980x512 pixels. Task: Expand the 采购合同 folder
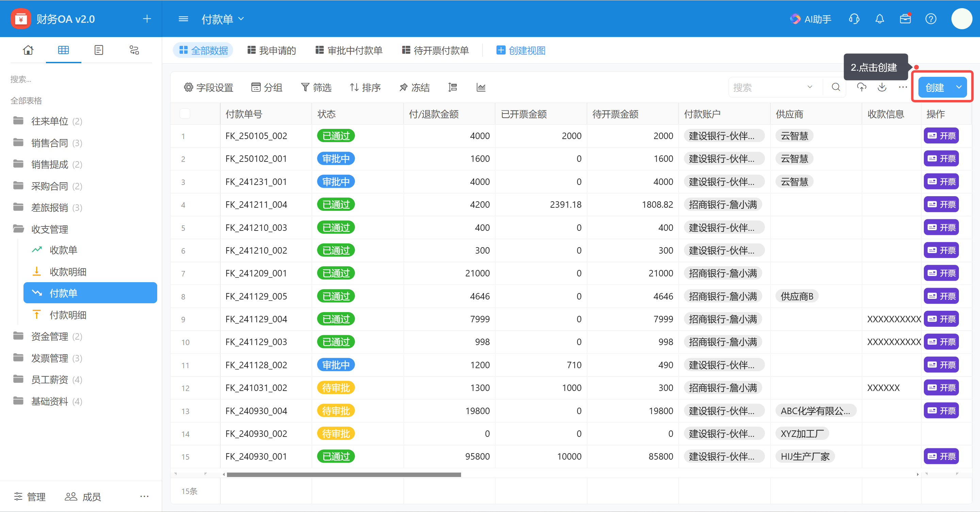48,186
